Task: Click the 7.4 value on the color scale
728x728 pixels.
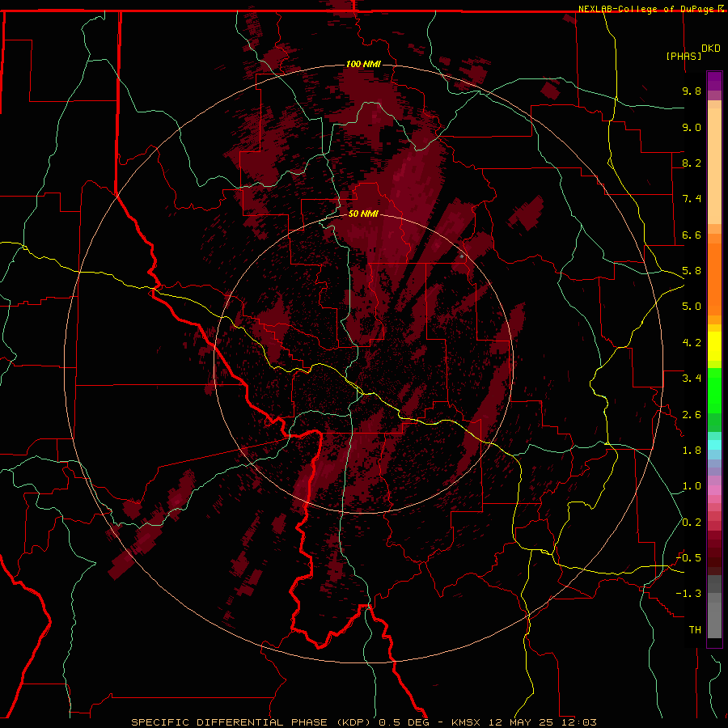Action: click(692, 199)
